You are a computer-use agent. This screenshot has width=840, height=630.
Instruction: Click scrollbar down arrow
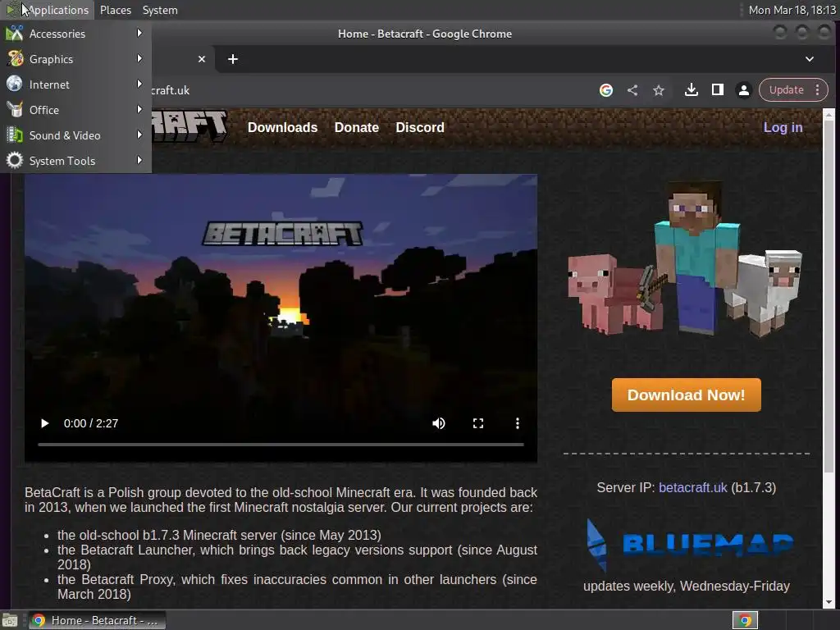pos(829,601)
